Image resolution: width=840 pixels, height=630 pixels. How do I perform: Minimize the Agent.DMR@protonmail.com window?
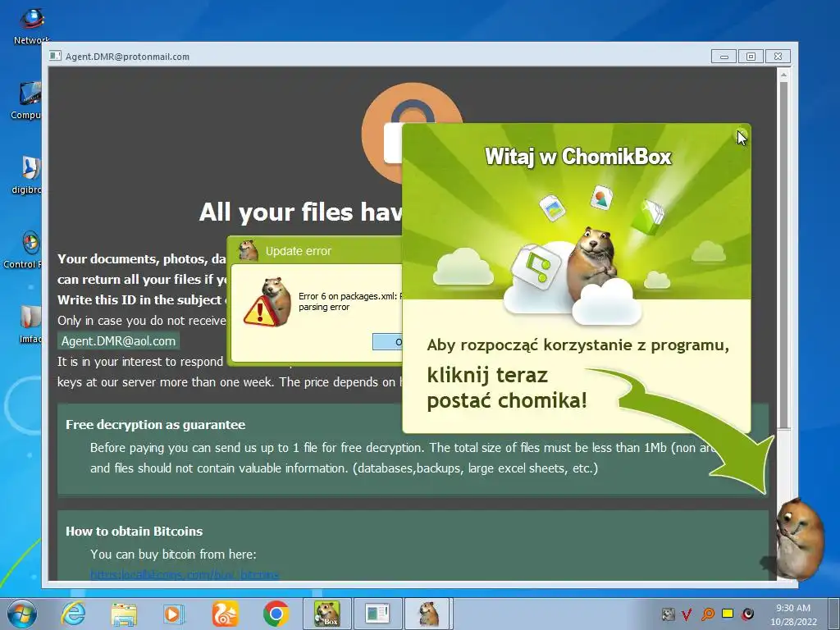pos(724,57)
